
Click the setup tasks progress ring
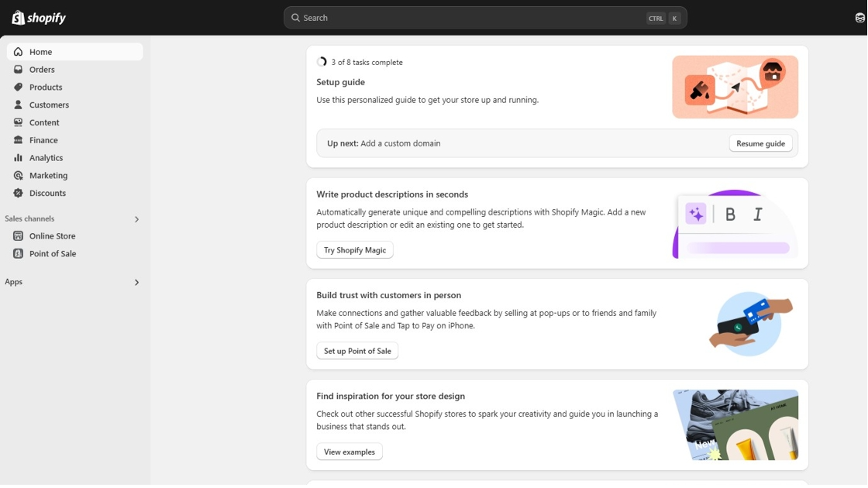point(322,62)
